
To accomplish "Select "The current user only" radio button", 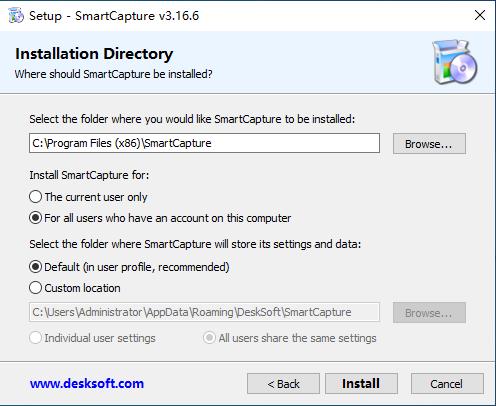I will (35, 197).
